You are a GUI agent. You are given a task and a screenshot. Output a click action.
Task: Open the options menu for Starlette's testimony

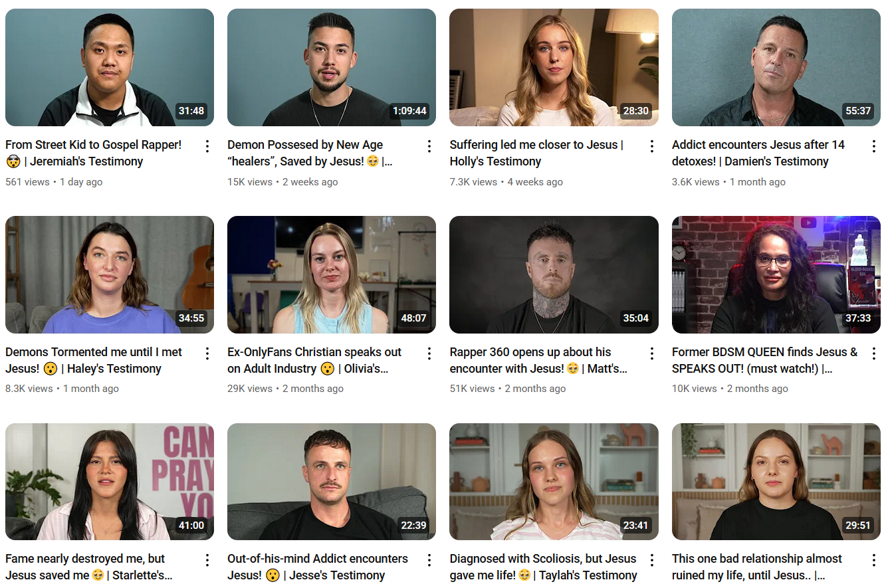[207, 560]
